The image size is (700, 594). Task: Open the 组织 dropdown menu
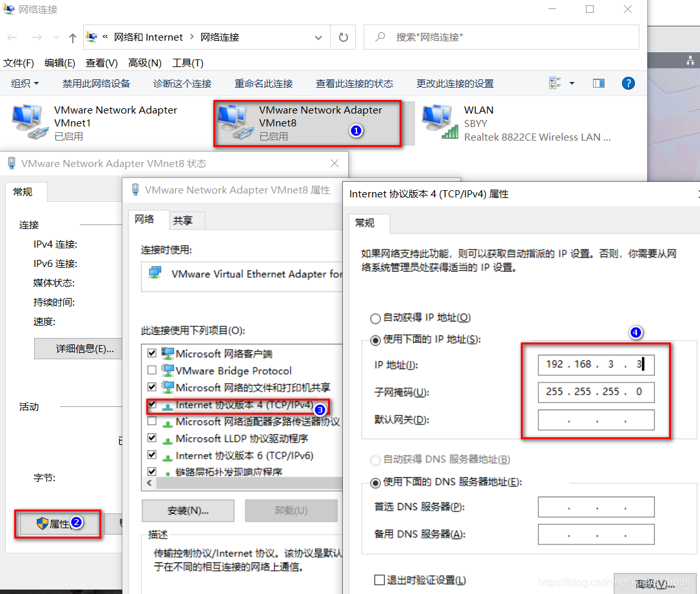point(24,83)
